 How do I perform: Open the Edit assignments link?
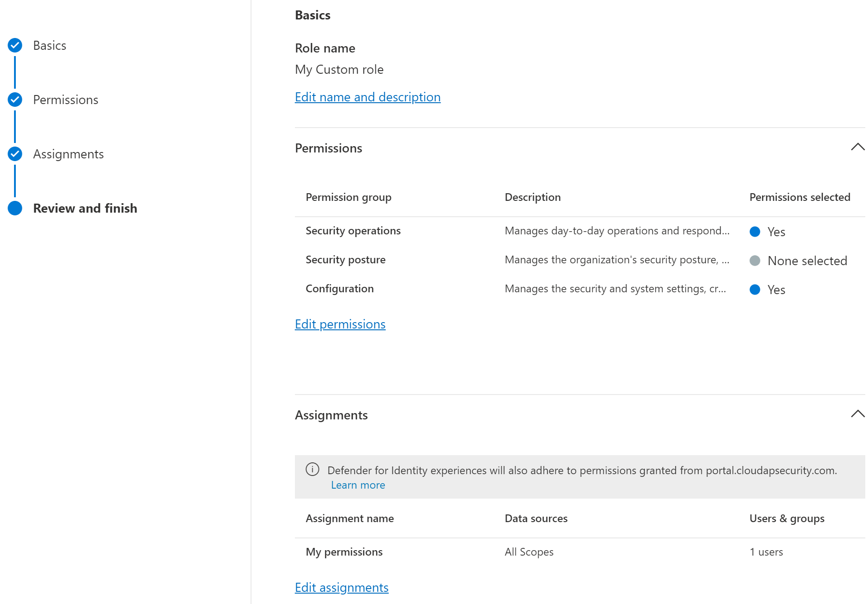coord(342,588)
